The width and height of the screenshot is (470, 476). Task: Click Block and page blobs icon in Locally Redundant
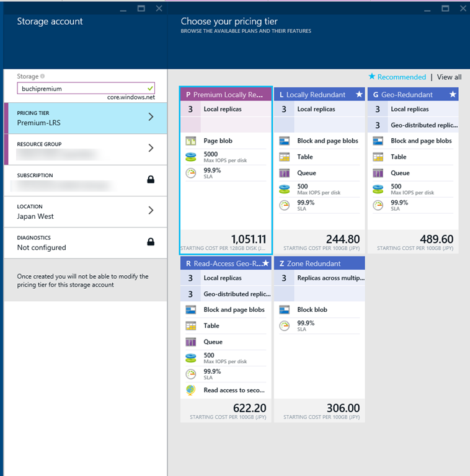pos(284,141)
